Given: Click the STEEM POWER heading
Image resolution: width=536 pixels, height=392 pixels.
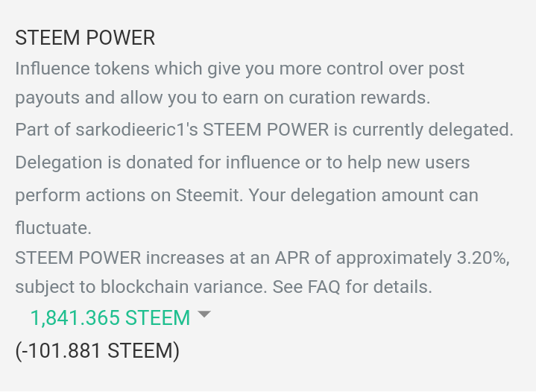Looking at the screenshot, I should pyautogui.click(x=85, y=38).
